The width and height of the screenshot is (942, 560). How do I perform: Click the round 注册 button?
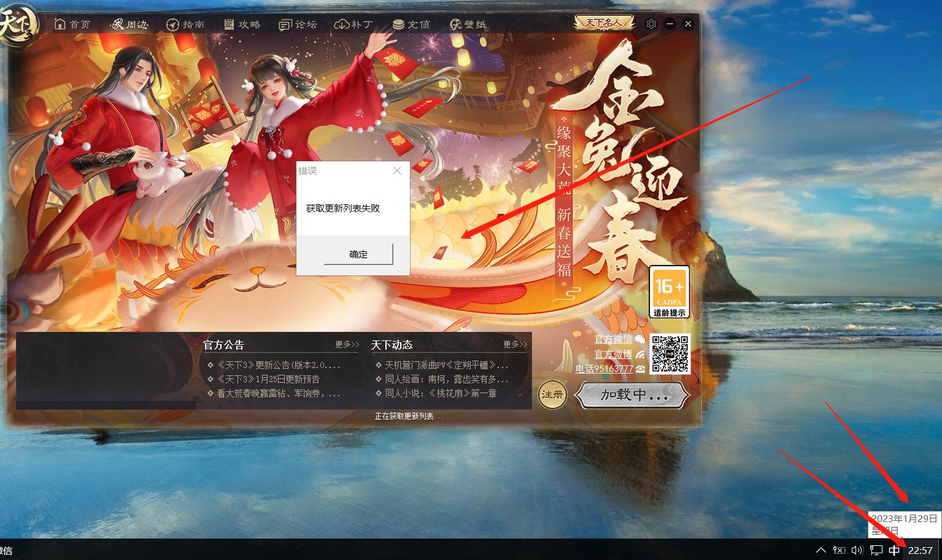(x=552, y=394)
